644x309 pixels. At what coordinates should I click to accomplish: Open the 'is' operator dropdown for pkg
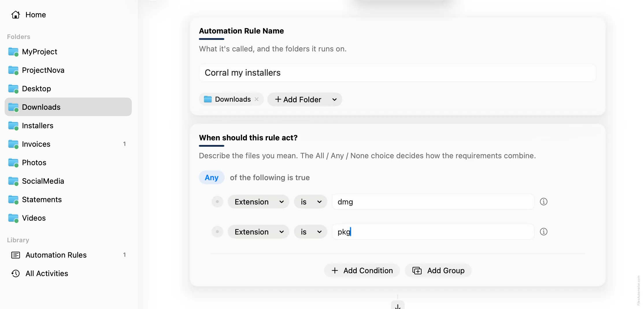[x=310, y=232]
